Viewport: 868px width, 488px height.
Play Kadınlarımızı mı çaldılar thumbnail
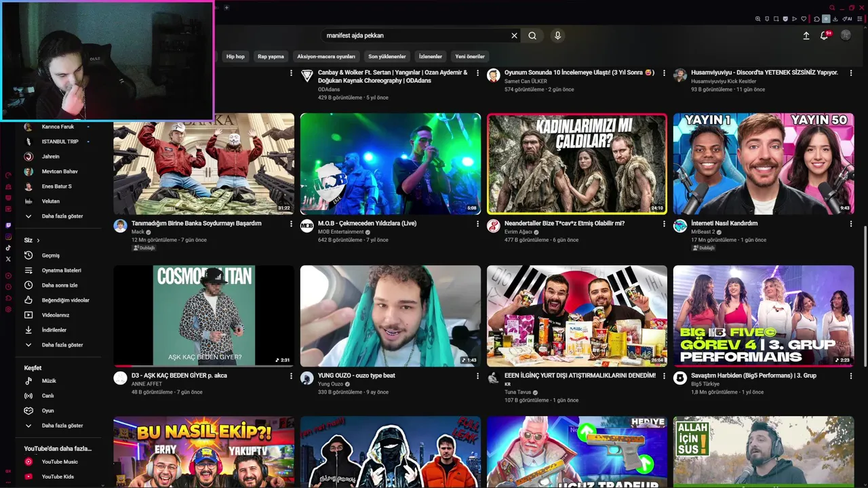click(x=577, y=164)
